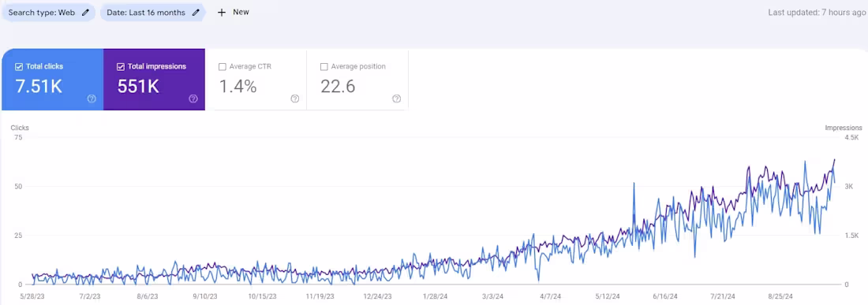Open help icon on Total impressions card
868x305 pixels.
pos(193,99)
